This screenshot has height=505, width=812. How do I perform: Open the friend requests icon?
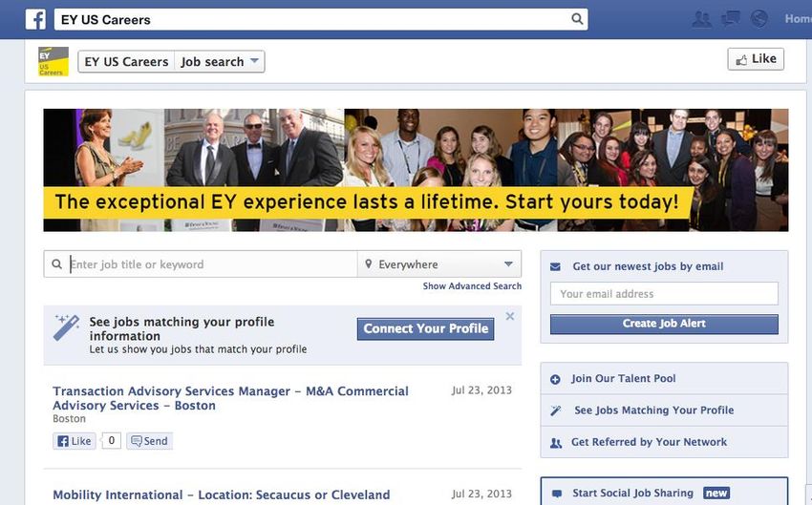pyautogui.click(x=702, y=19)
